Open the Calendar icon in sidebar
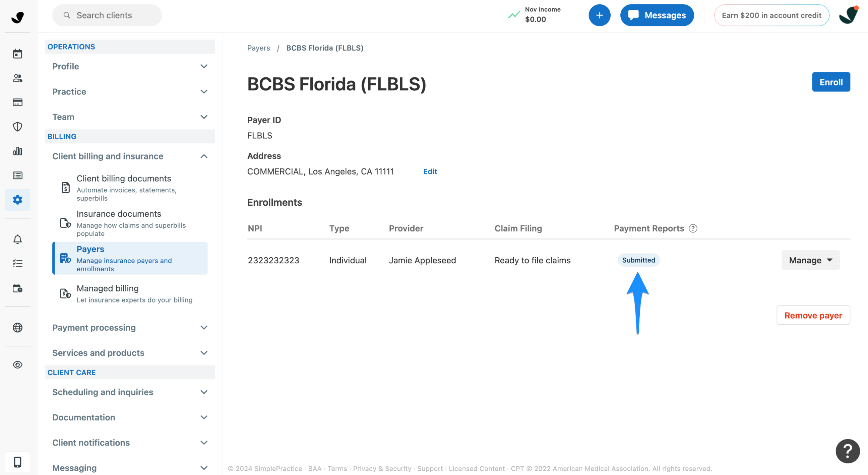The width and height of the screenshot is (868, 475). (x=17, y=54)
